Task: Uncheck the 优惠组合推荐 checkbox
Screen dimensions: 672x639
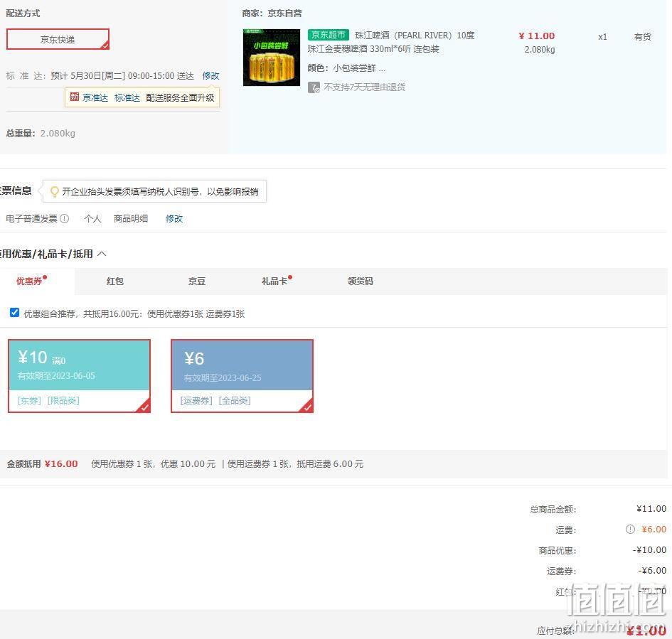Action: click(x=14, y=313)
